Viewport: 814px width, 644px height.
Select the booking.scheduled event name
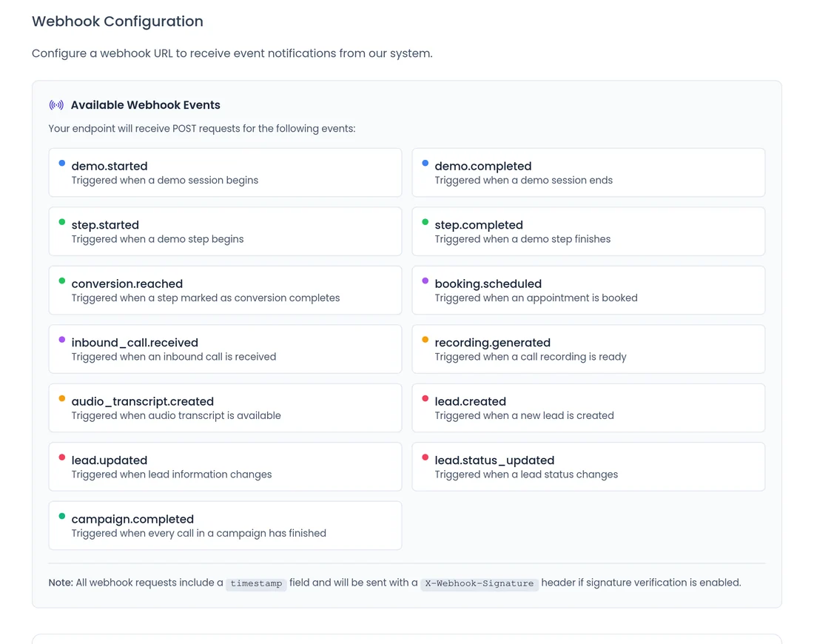tap(488, 284)
